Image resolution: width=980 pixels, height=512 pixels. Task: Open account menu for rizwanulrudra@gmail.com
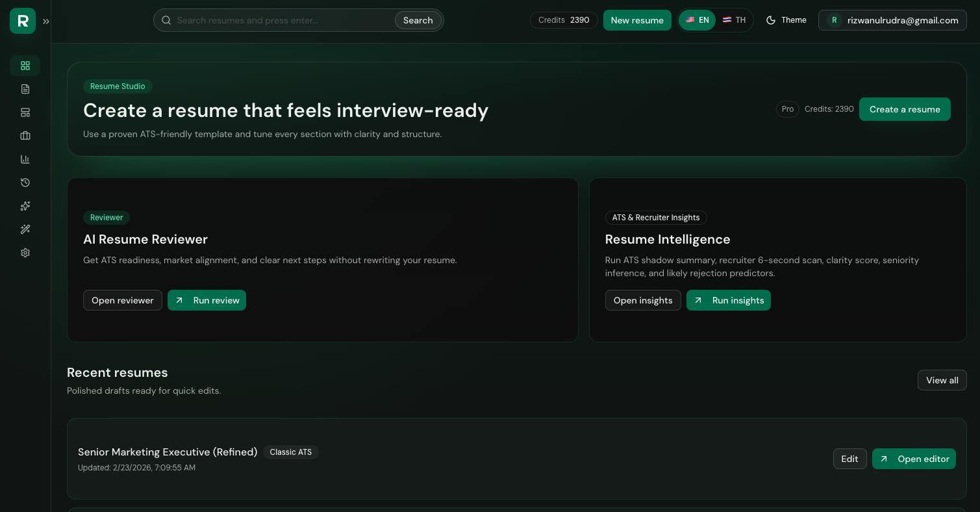892,20
